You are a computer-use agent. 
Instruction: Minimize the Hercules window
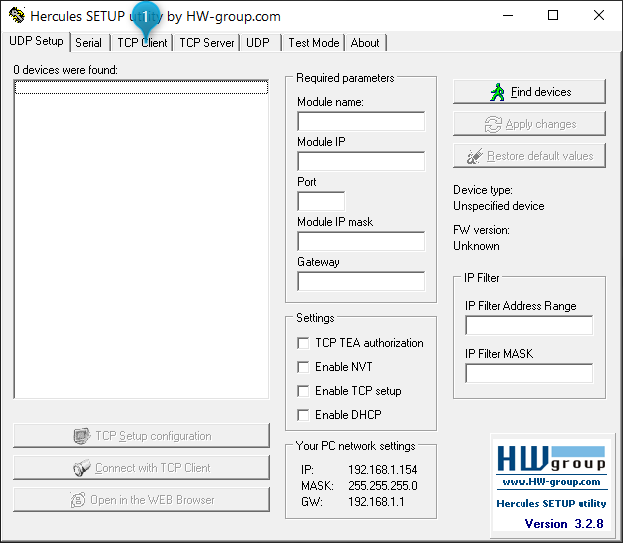[508, 15]
